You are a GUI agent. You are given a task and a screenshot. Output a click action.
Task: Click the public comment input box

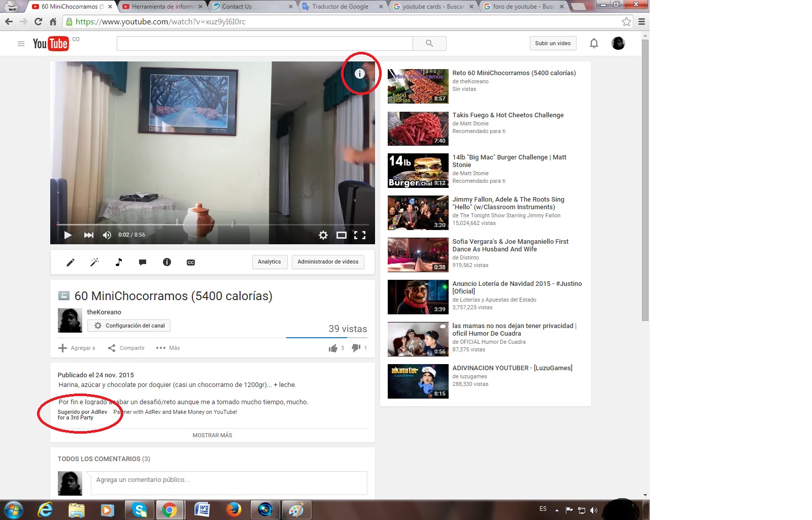coord(229,483)
